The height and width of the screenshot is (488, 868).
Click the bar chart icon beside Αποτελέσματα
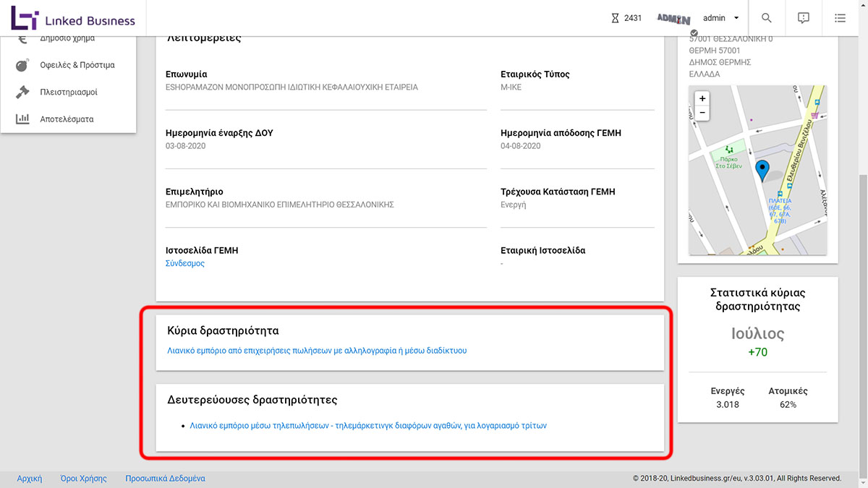tap(22, 119)
